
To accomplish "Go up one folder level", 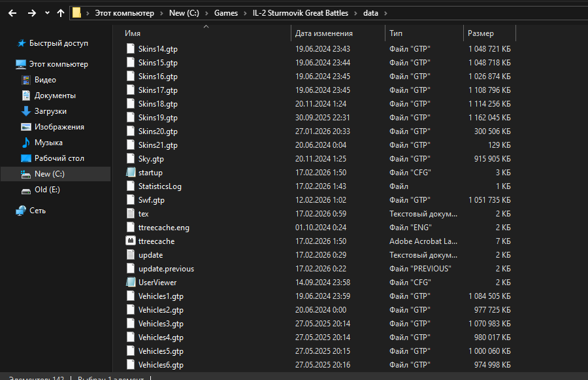I will point(61,12).
